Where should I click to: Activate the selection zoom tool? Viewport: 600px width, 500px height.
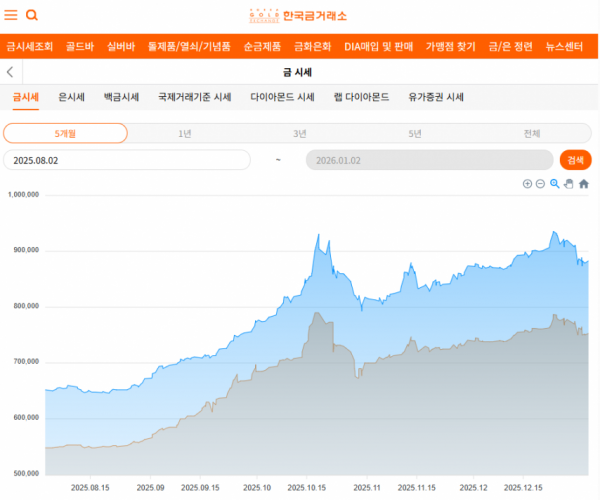click(555, 184)
